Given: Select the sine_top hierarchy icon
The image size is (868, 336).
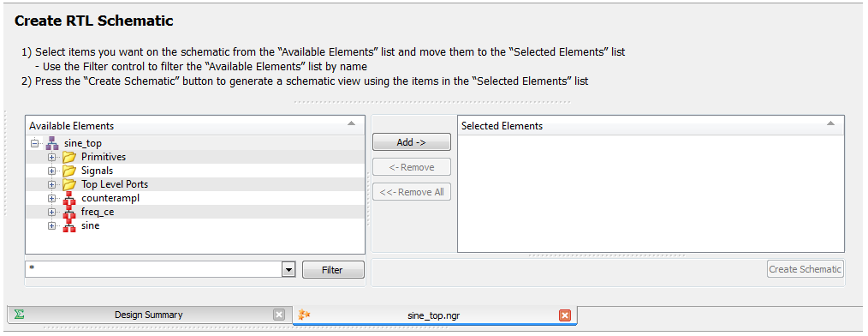Looking at the screenshot, I should pyautogui.click(x=51, y=143).
